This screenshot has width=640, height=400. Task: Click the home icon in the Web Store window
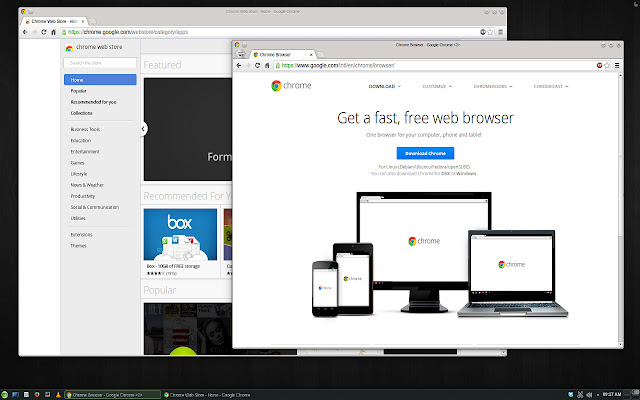pyautogui.click(x=53, y=32)
